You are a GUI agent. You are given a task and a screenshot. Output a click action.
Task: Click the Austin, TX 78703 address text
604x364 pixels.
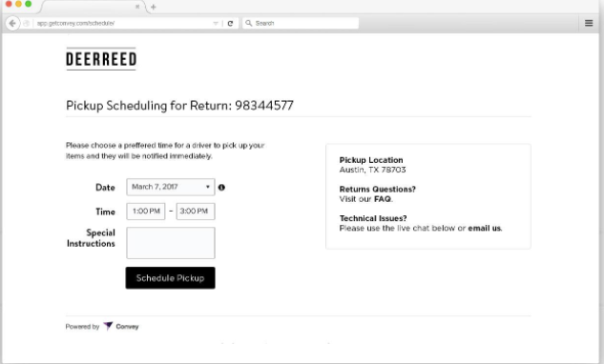point(372,170)
